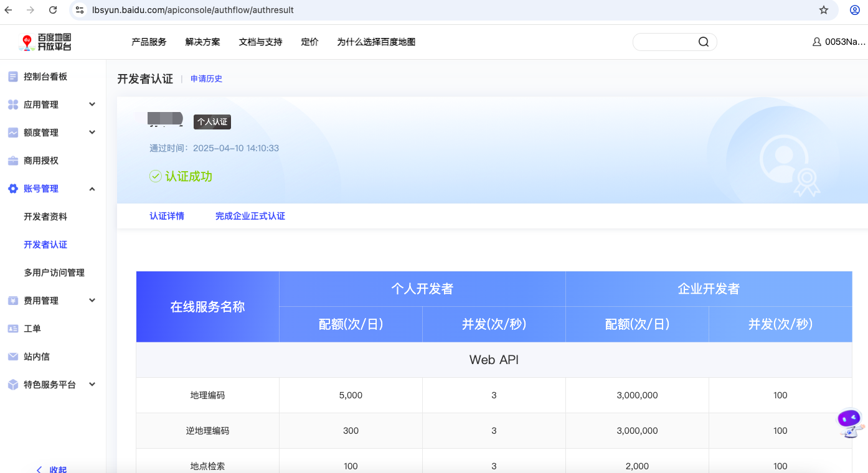
Task: Open the 申请历史 link
Action: pyautogui.click(x=206, y=79)
